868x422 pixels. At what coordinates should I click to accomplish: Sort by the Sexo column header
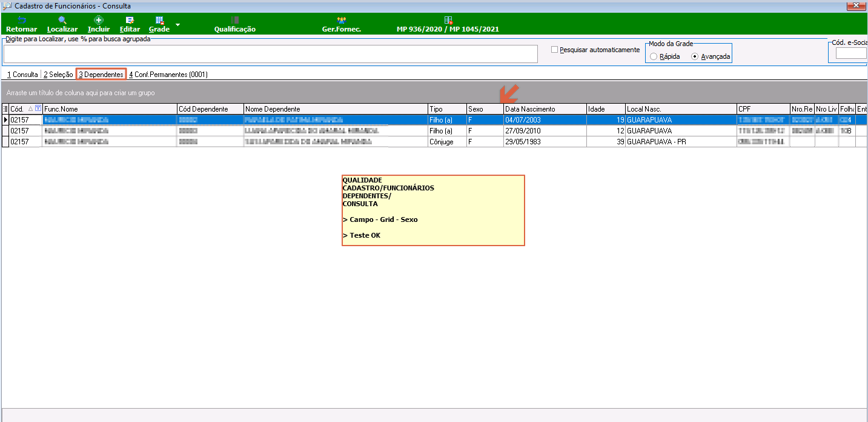(485, 109)
